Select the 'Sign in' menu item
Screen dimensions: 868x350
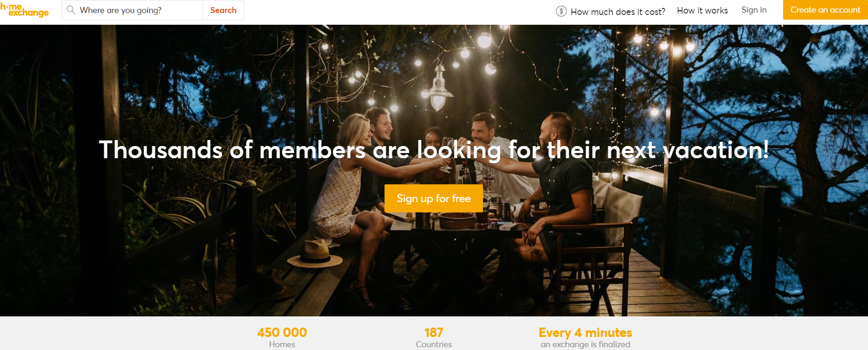point(754,10)
